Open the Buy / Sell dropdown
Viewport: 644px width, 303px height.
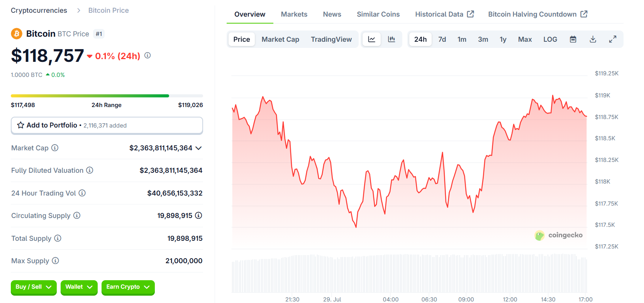tap(34, 287)
